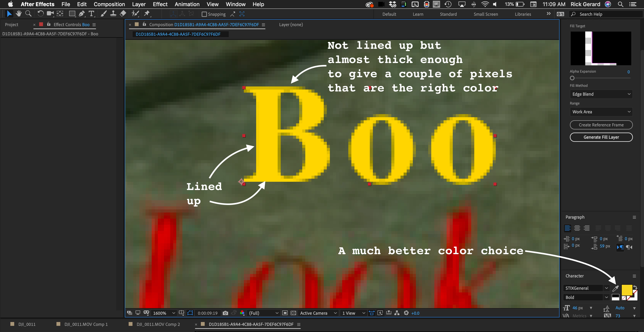Toggle the transparency grid button

tap(294, 313)
